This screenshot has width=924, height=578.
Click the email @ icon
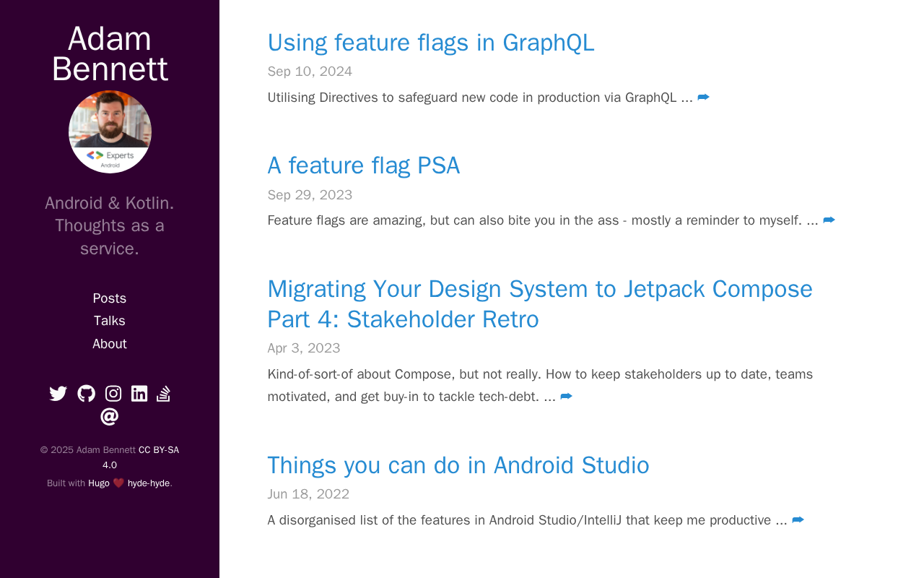pos(109,416)
